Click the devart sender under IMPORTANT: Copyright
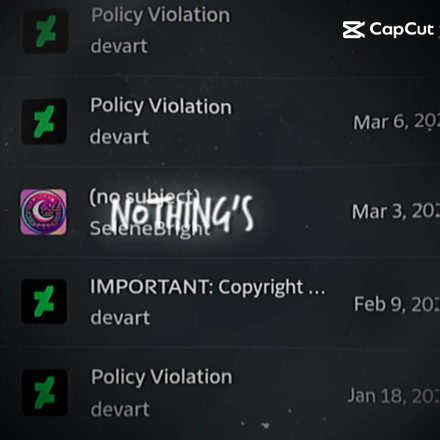The image size is (440, 440). pos(120,317)
